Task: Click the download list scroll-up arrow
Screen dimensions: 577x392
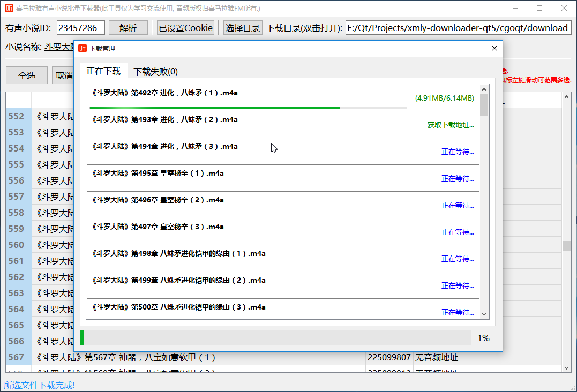Action: tap(484, 89)
